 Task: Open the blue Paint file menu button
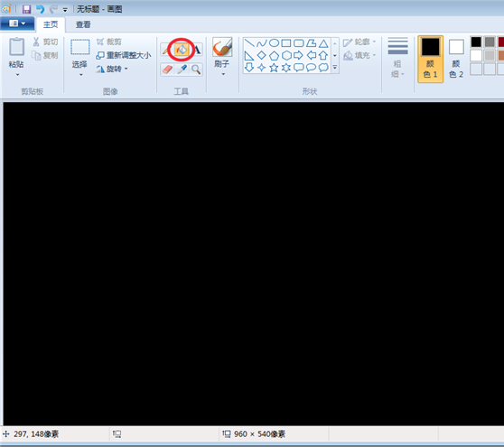17,23
